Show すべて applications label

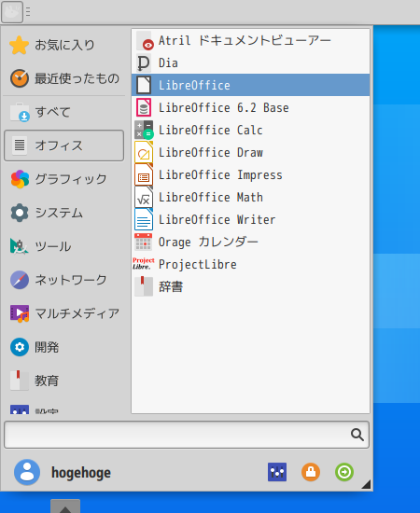[x=52, y=112]
